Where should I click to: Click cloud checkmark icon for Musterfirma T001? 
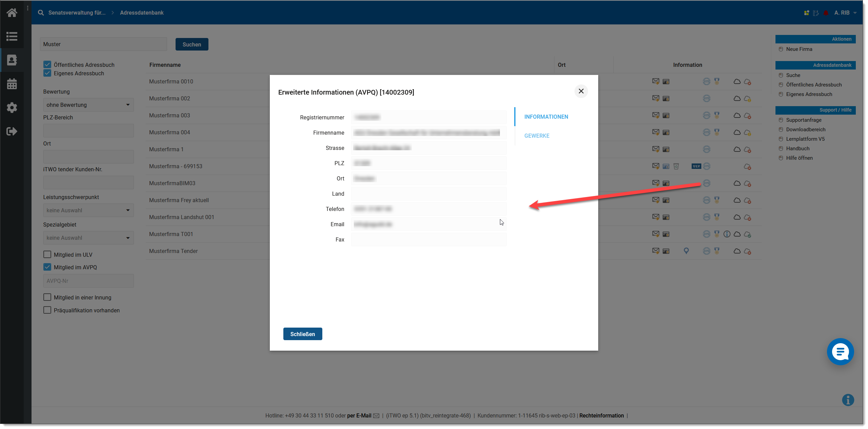click(747, 234)
